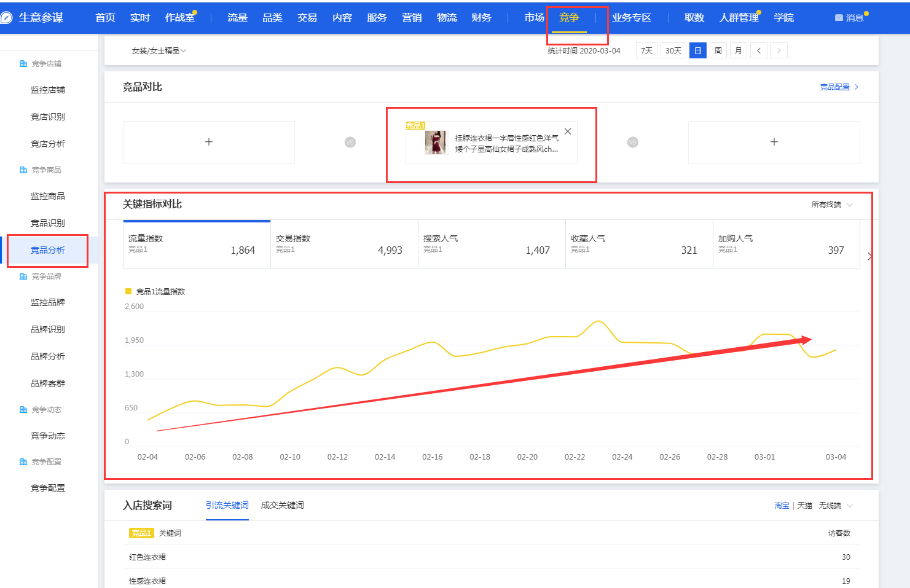Screen dimensions: 910x588
Task: Go to previous date with left arrow
Action: 759,50
